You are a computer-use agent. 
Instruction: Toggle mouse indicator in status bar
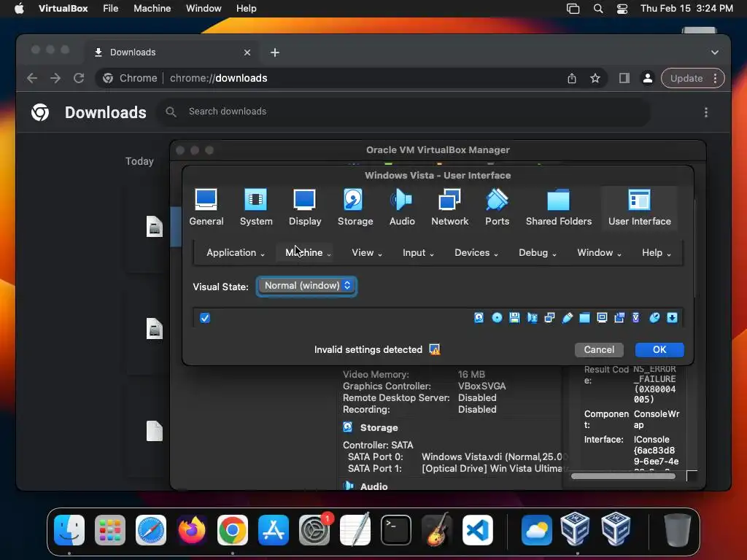pos(654,318)
